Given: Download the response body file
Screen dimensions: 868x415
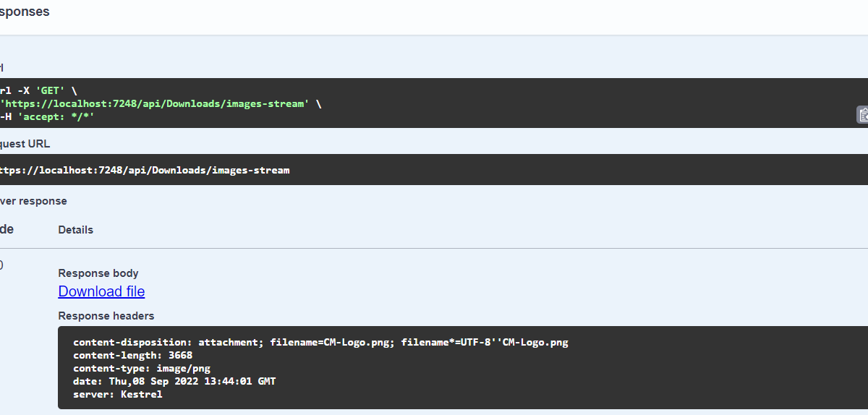Looking at the screenshot, I should [x=101, y=291].
